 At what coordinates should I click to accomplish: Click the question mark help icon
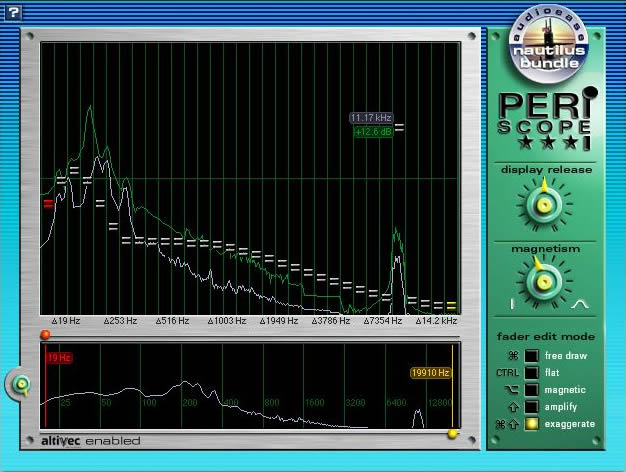[12, 12]
